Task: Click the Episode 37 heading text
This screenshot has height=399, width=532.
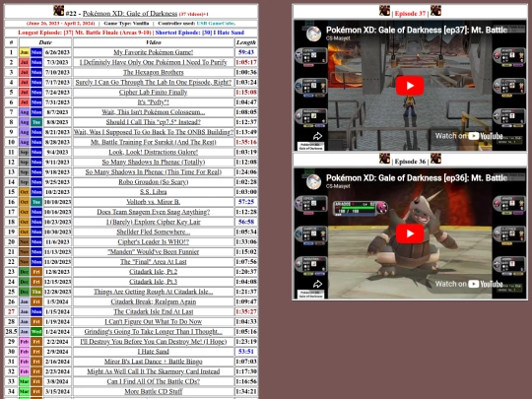Action: click(410, 14)
